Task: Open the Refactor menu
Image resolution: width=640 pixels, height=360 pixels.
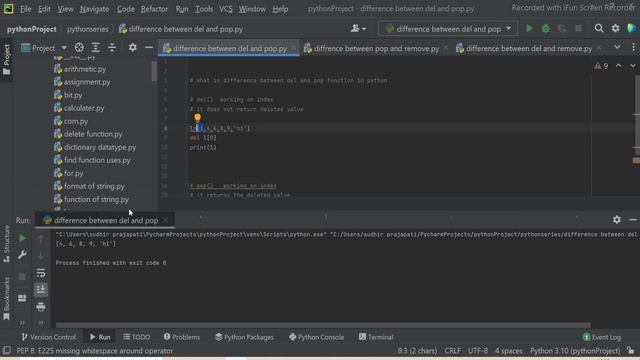Action: [x=154, y=9]
